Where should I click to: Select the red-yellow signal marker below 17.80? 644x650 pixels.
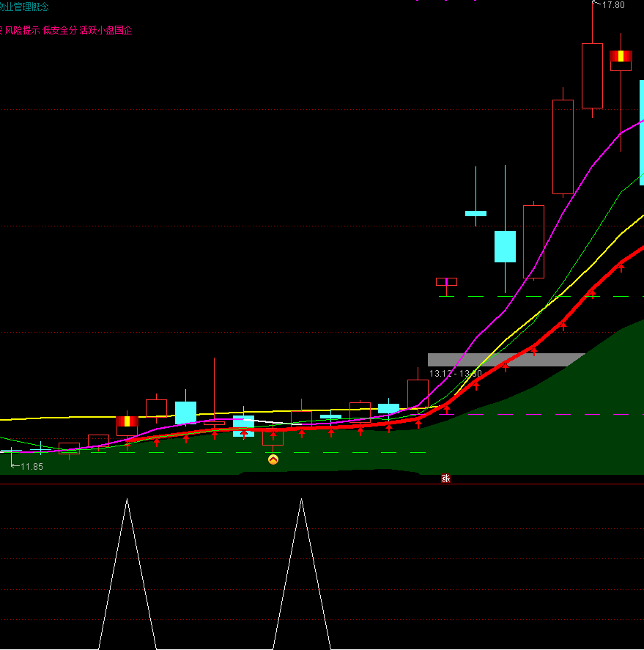click(621, 56)
